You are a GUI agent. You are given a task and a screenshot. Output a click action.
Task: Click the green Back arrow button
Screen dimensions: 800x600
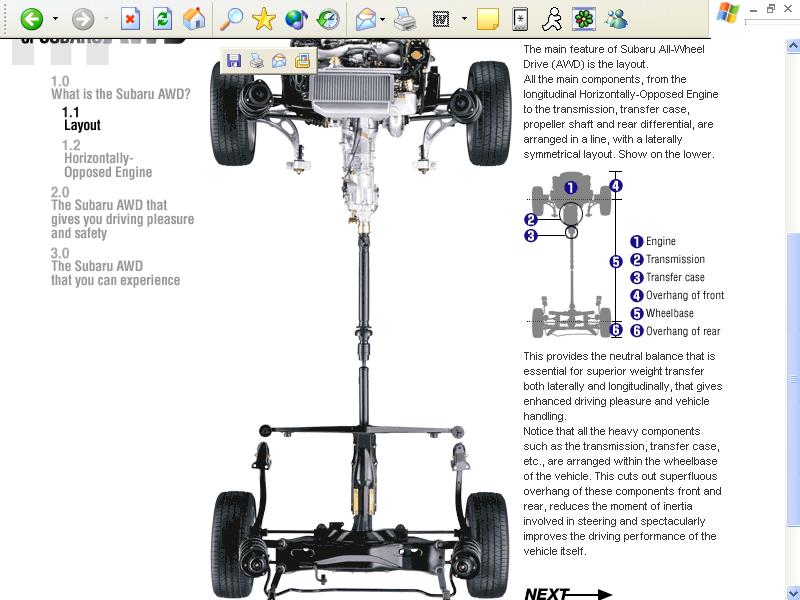[32, 19]
